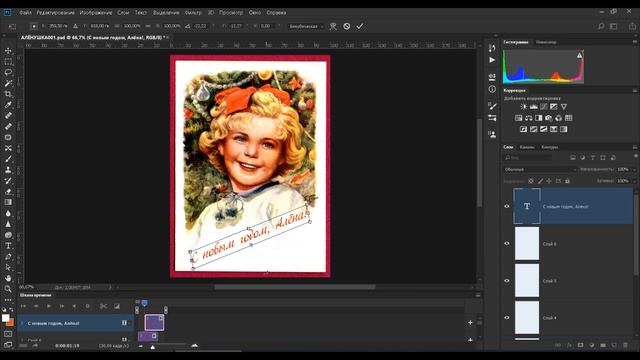Screen dimensions: 640x360
Task: Hide layer Слой 6
Action: click(507, 244)
